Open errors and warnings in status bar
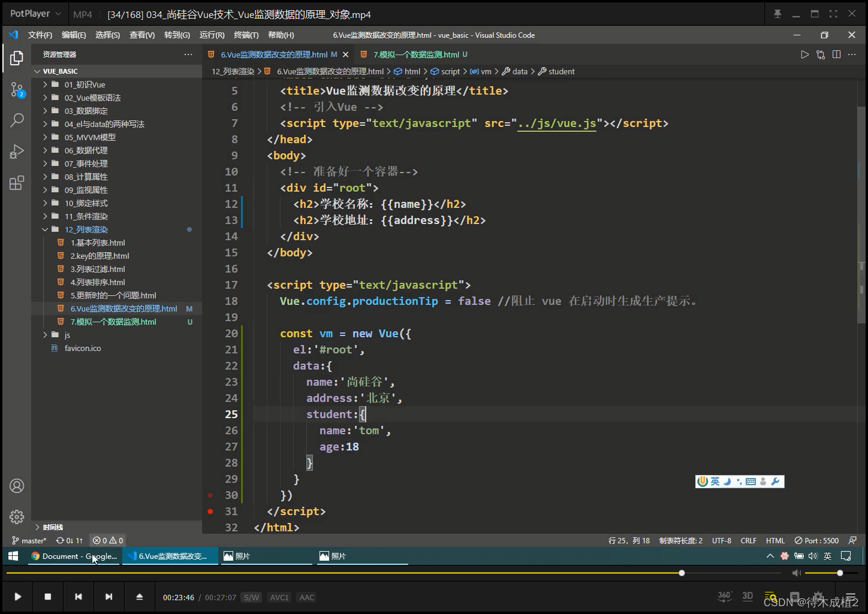This screenshot has height=614, width=868. 108,540
